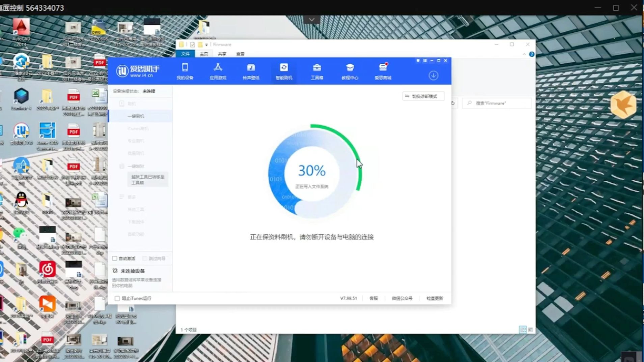
Task: Open 教程中心 (Tutorial Center) section
Action: point(350,71)
